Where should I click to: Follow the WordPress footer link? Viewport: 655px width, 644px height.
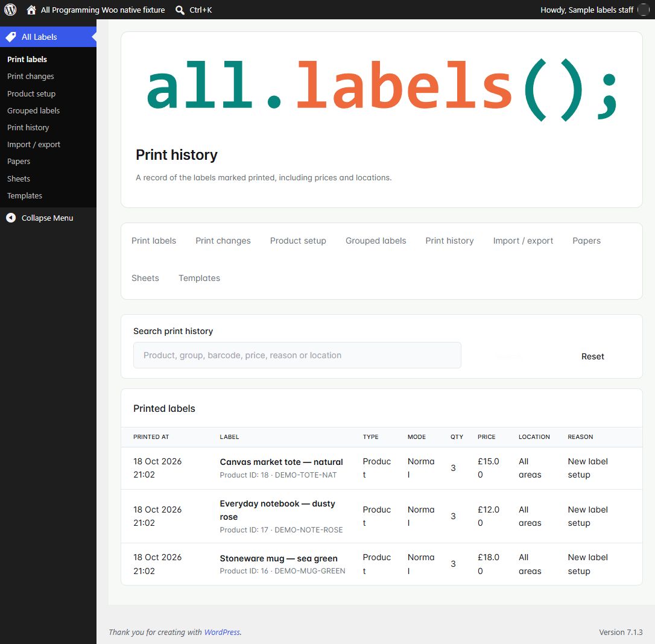pyautogui.click(x=222, y=633)
